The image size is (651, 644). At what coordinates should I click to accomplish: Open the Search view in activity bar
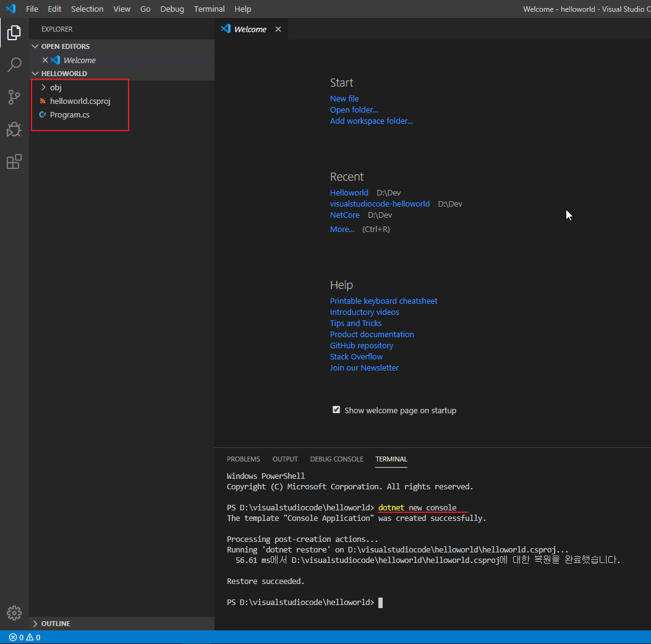pyautogui.click(x=14, y=65)
